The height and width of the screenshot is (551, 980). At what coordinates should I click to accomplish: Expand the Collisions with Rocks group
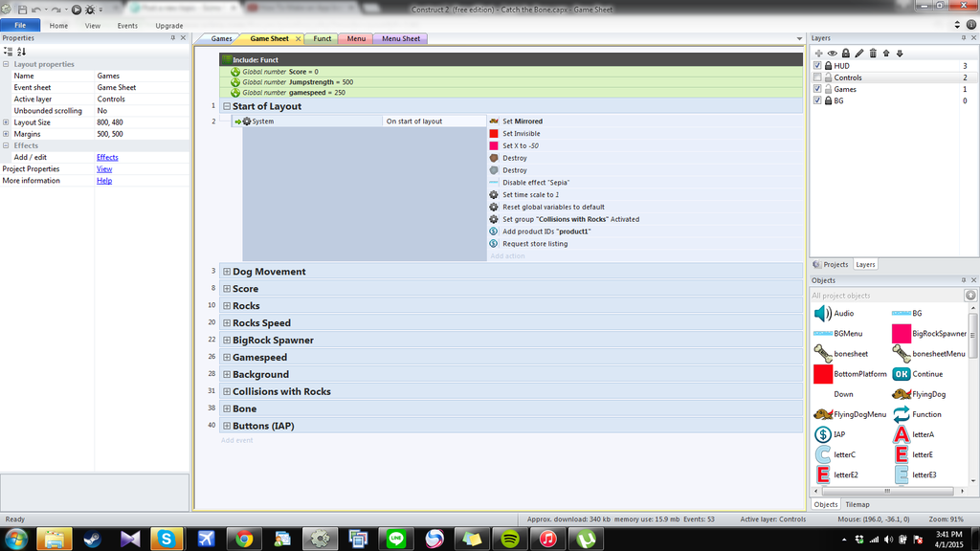[x=227, y=392]
